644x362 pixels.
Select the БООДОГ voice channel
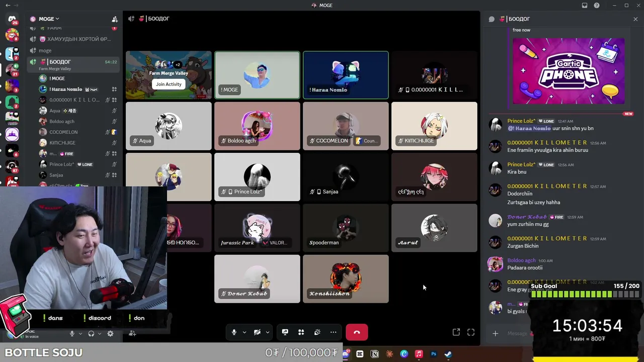click(73, 64)
